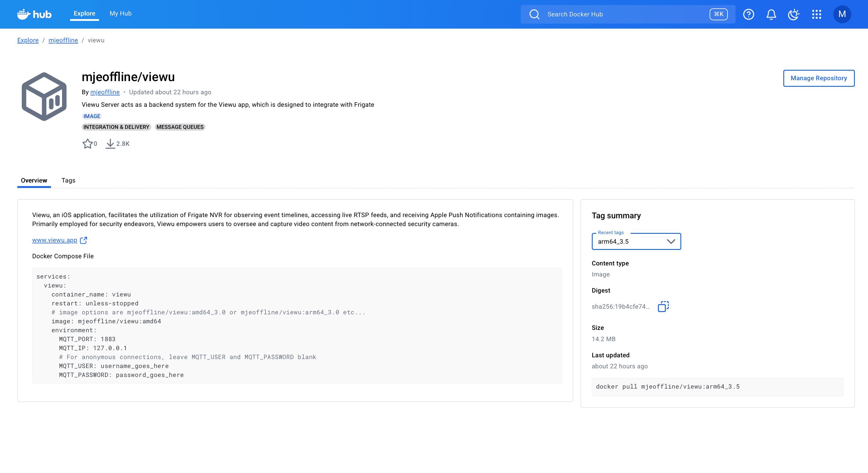Switch to the Tags tab
868x473 pixels.
68,180
